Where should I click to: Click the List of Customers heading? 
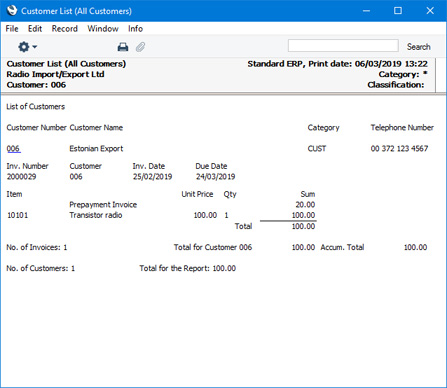(x=35, y=107)
